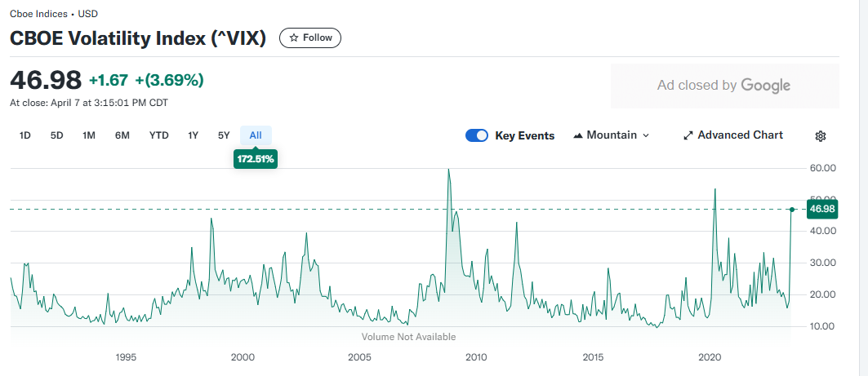Click the +1.67 price change value
The image size is (868, 376).
pyautogui.click(x=109, y=80)
